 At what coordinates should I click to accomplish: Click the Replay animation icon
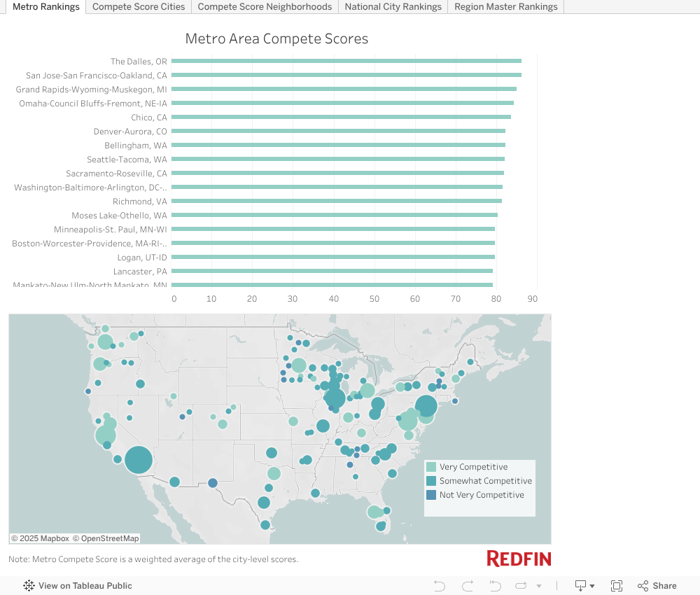click(521, 586)
